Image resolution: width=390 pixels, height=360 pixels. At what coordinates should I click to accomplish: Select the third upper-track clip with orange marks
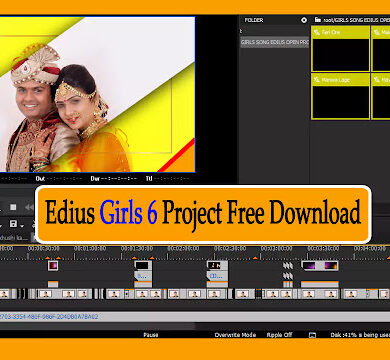click(217, 266)
